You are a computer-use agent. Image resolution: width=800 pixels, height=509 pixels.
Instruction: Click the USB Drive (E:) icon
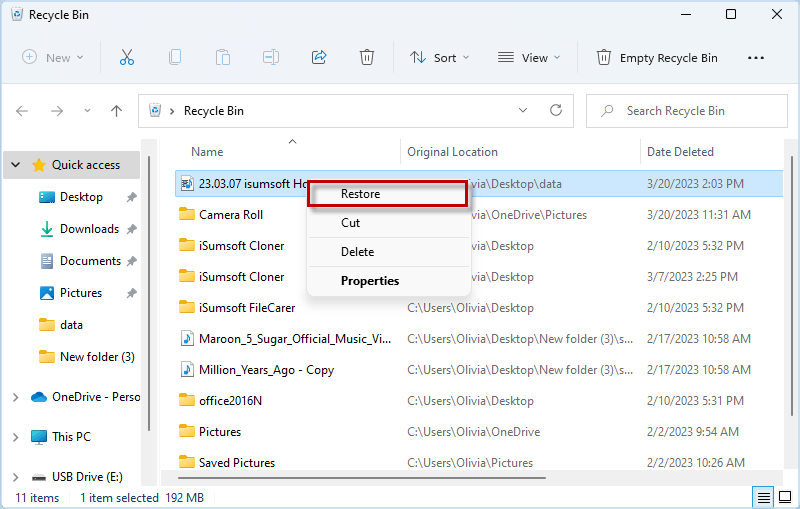pos(39,477)
